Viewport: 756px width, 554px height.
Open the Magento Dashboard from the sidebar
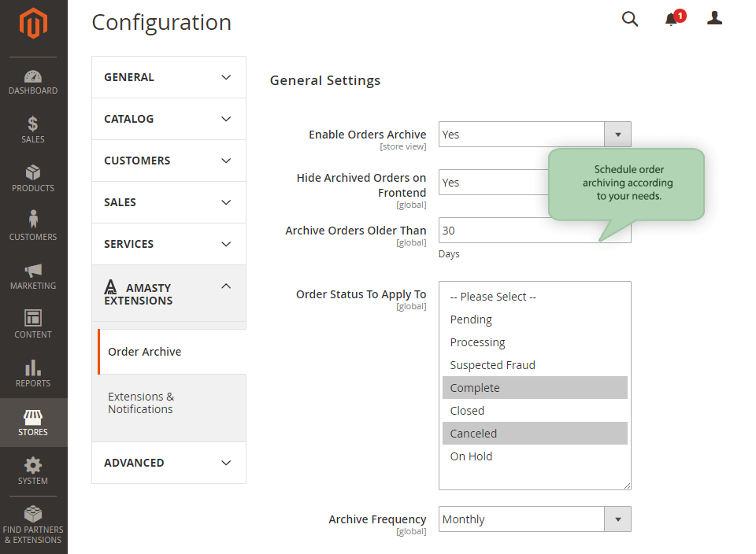point(32,79)
